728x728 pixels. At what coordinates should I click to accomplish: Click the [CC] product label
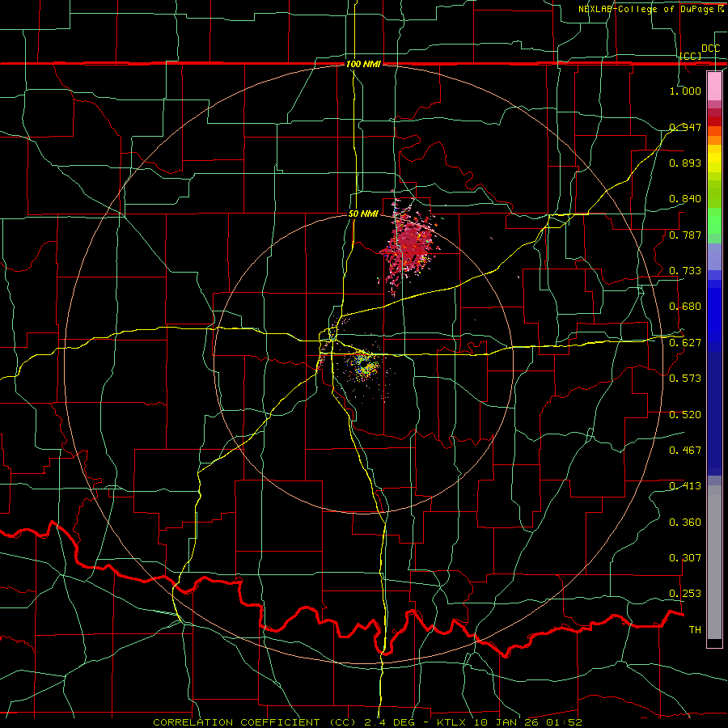pos(691,56)
